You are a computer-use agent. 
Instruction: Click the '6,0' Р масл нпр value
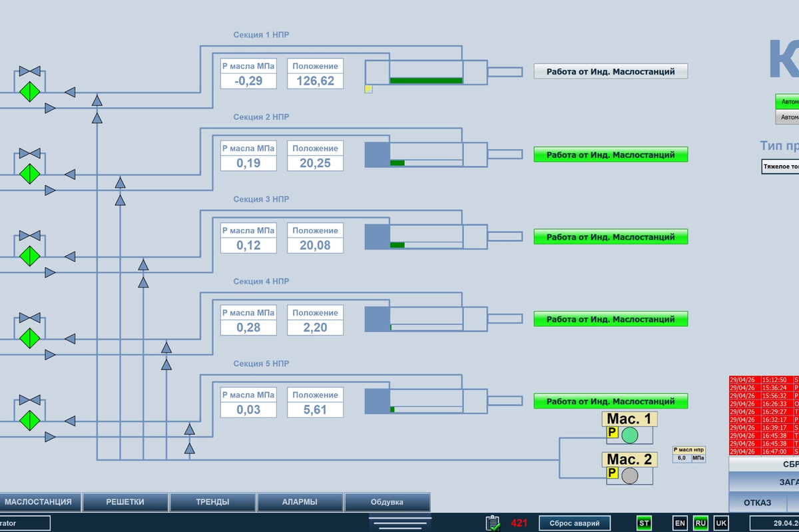click(681, 458)
